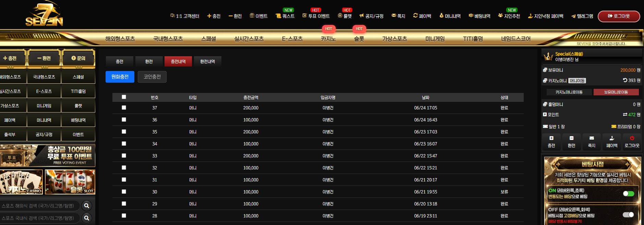Toggle the green ON variable odds betting switch
644x225 pixels.
coord(628,194)
